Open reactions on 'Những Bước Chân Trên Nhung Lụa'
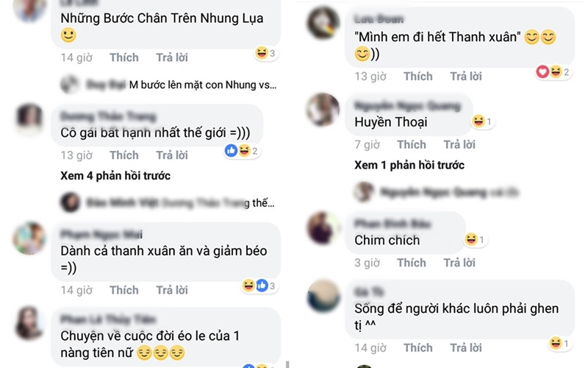Viewport: 588px width, 368px height. tap(266, 53)
